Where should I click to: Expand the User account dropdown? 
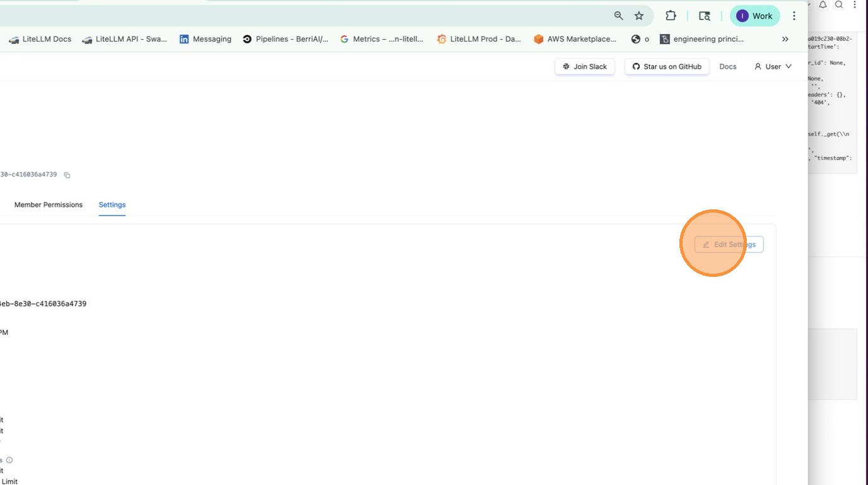click(x=773, y=66)
